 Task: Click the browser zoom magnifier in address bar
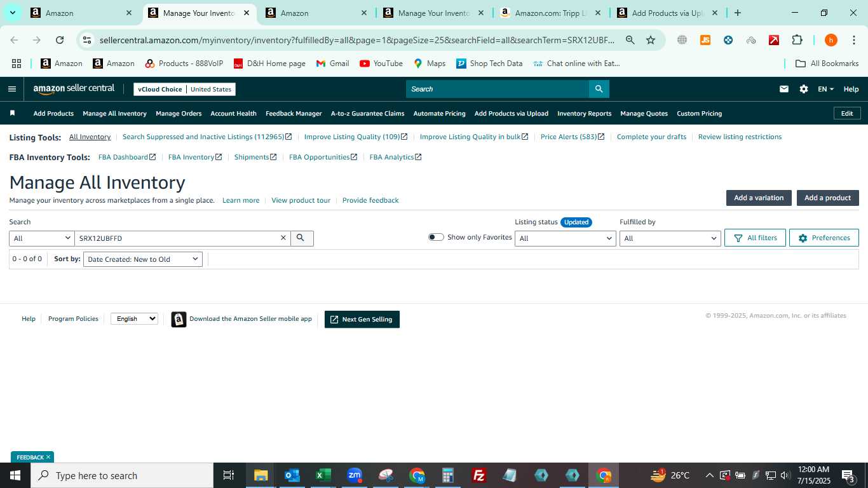630,40
